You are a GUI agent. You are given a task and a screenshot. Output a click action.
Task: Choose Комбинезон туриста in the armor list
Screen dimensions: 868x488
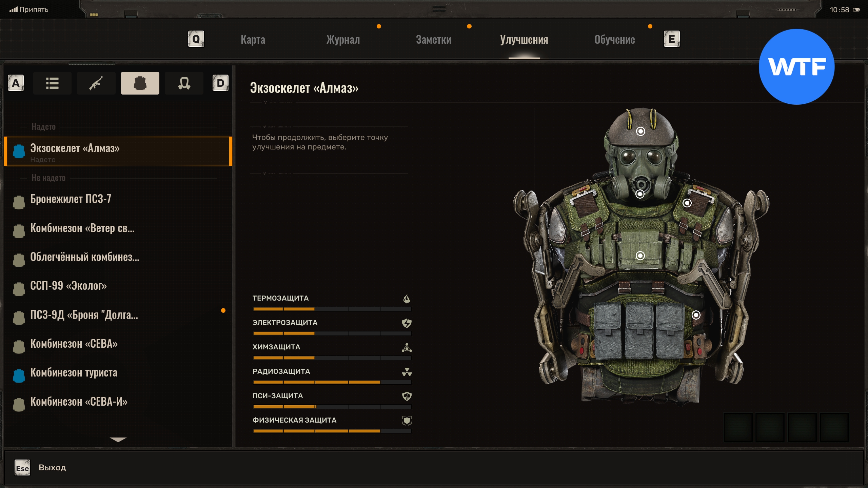click(x=74, y=373)
